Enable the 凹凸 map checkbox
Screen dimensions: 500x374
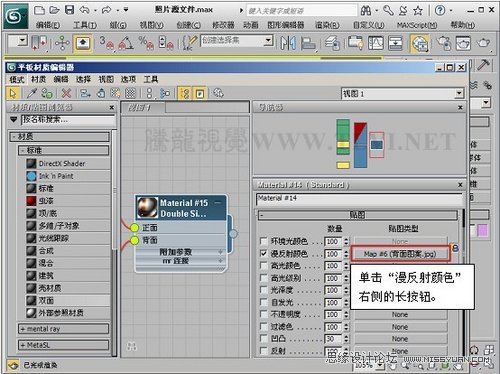263,338
